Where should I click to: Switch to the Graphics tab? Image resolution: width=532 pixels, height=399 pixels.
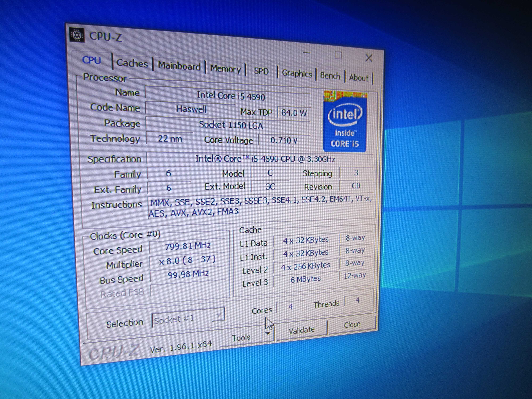pos(297,73)
